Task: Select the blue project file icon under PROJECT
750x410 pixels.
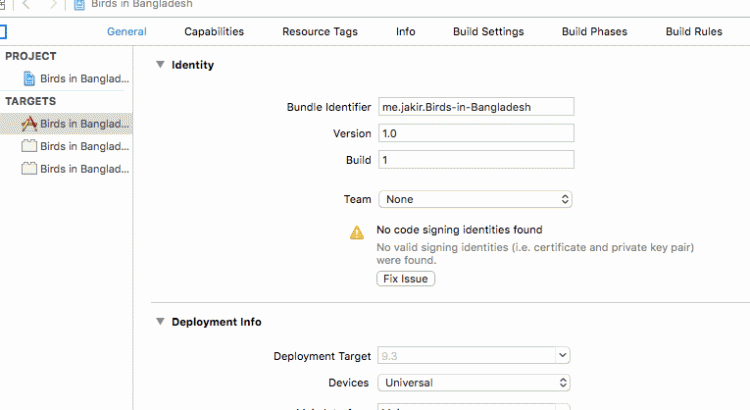Action: point(30,78)
